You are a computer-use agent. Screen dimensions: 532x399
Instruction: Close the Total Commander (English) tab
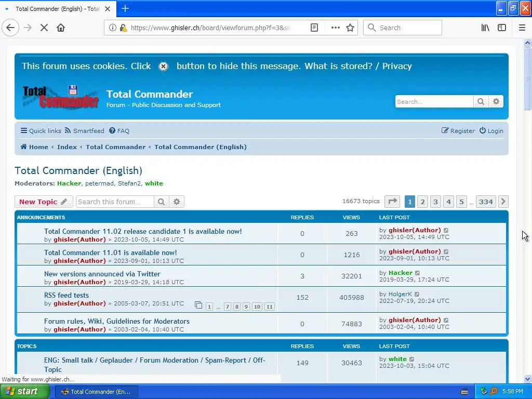108,9
